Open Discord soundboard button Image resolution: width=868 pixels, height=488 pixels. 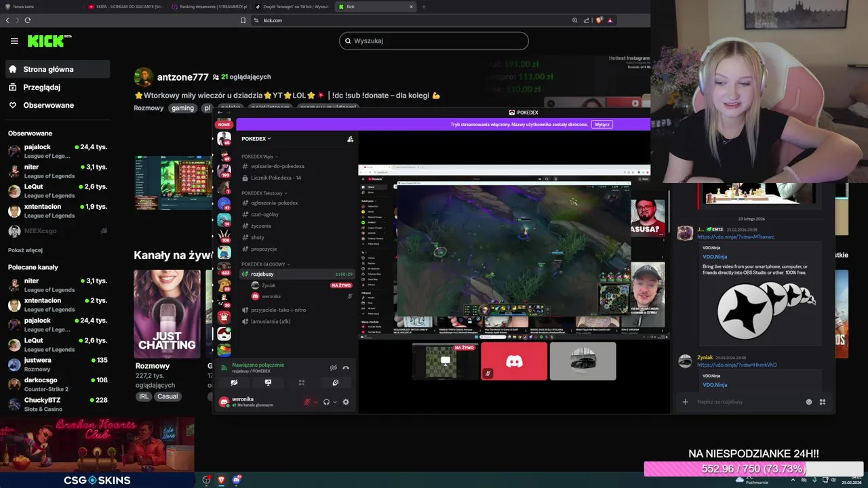click(336, 383)
